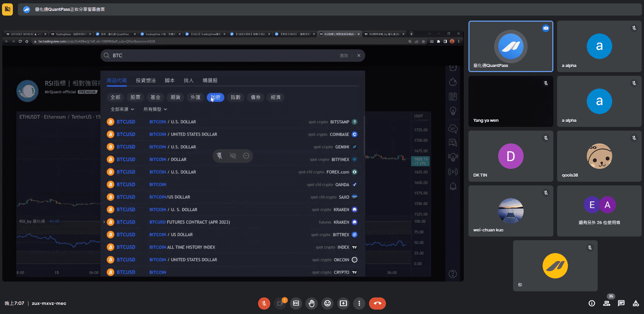The width and height of the screenshot is (644, 314).
Task: Close the symbol search dialog
Action: tap(359, 55)
